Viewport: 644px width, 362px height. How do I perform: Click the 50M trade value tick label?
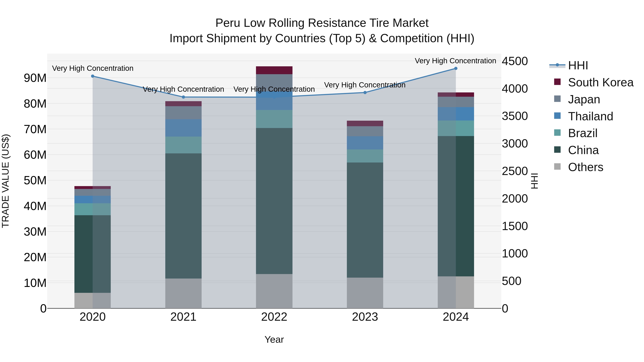[x=35, y=180]
